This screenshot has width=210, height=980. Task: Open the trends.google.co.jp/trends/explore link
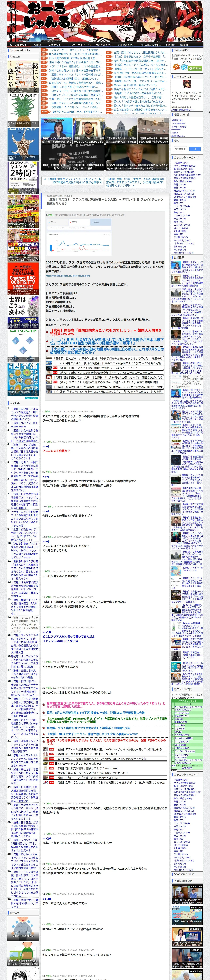pyautogui.click(x=68, y=276)
